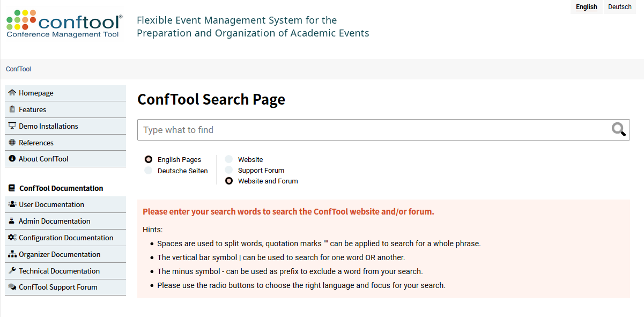644x317 pixels.
Task: Open the References menu item
Action: tap(65, 143)
